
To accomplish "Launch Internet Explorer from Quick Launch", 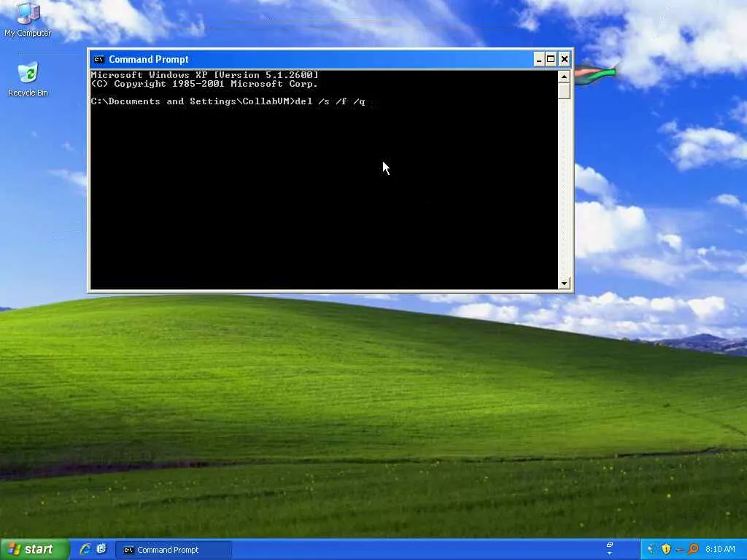I will pos(85,549).
